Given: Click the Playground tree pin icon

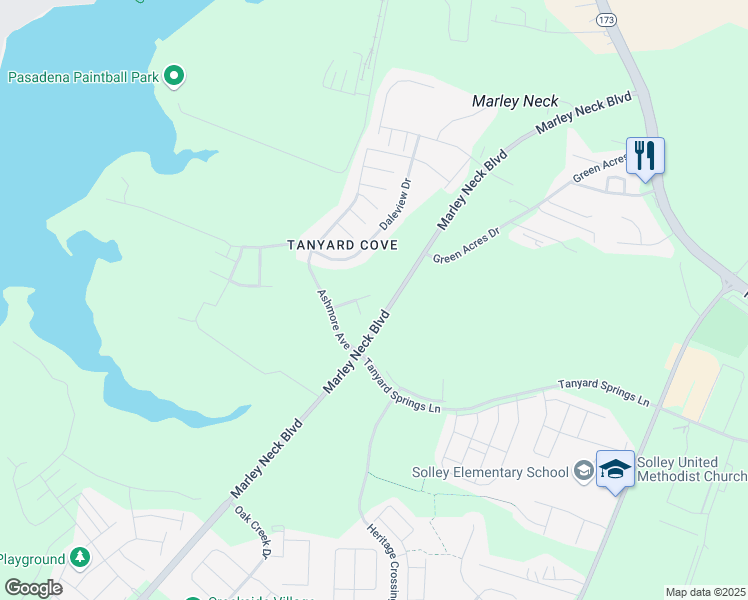Looking at the screenshot, I should click(80, 558).
